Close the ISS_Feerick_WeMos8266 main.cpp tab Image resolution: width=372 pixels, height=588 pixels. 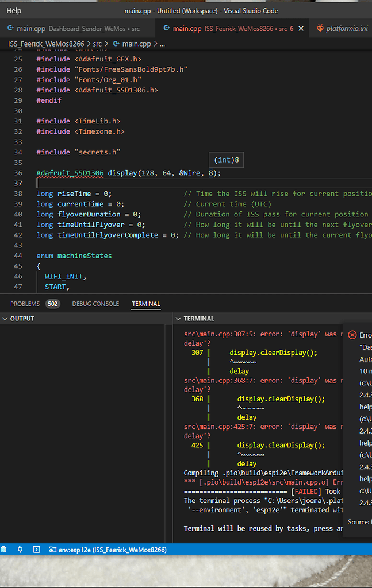pos(301,29)
